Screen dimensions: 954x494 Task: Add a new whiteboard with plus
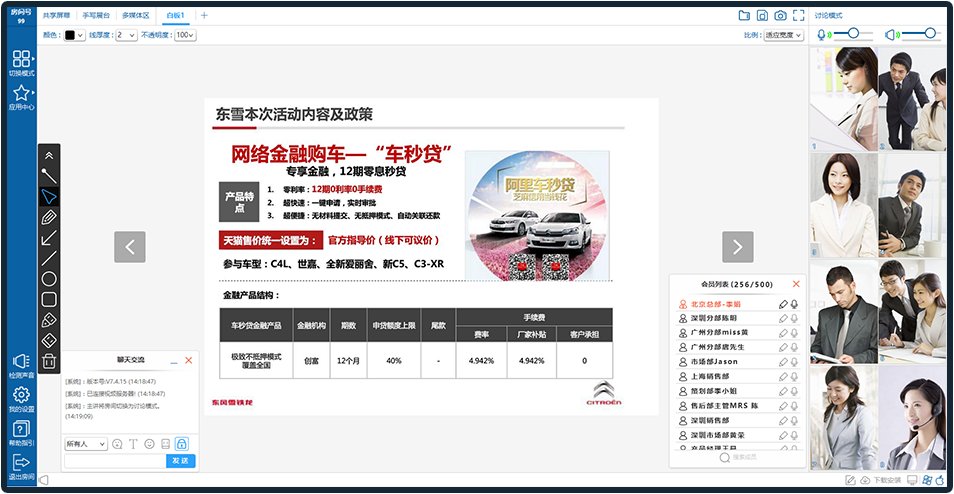click(204, 16)
